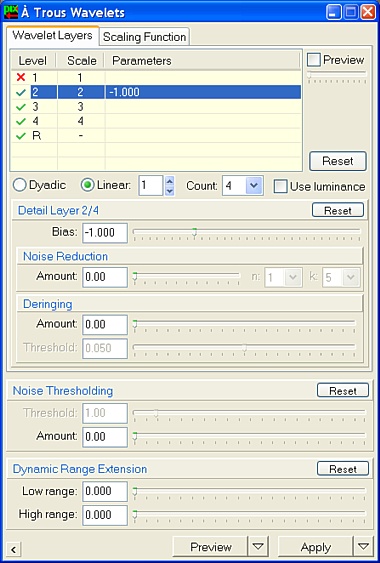The width and height of the screenshot is (380, 563).
Task: Select the layer 4 row in list
Action: coord(156,121)
